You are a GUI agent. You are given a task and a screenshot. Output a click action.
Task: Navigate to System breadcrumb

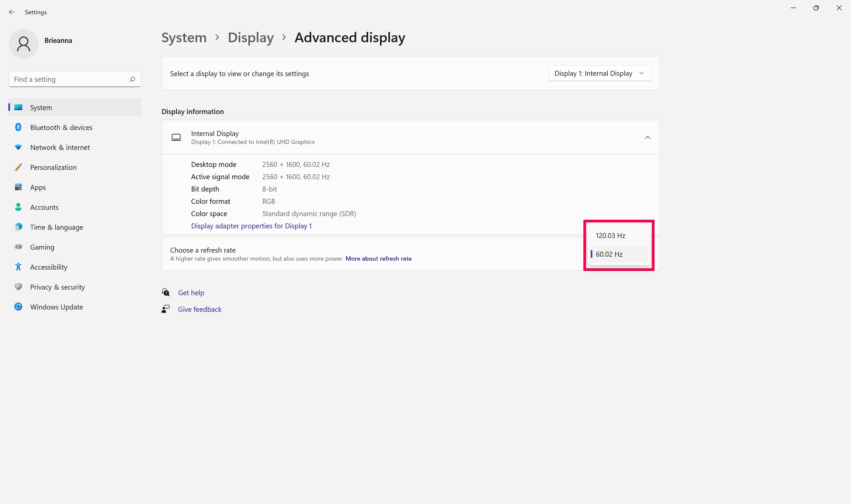tap(184, 38)
